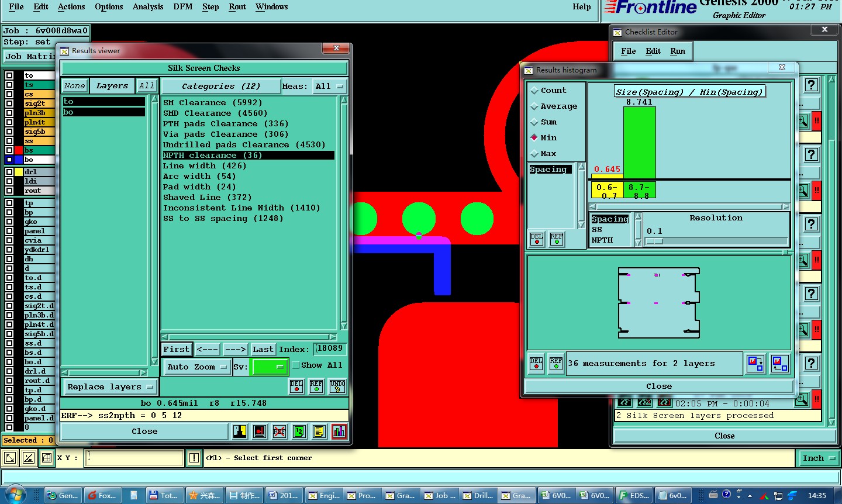This screenshot has height=504, width=842.
Task: Select Count radio option
Action: pos(547,91)
